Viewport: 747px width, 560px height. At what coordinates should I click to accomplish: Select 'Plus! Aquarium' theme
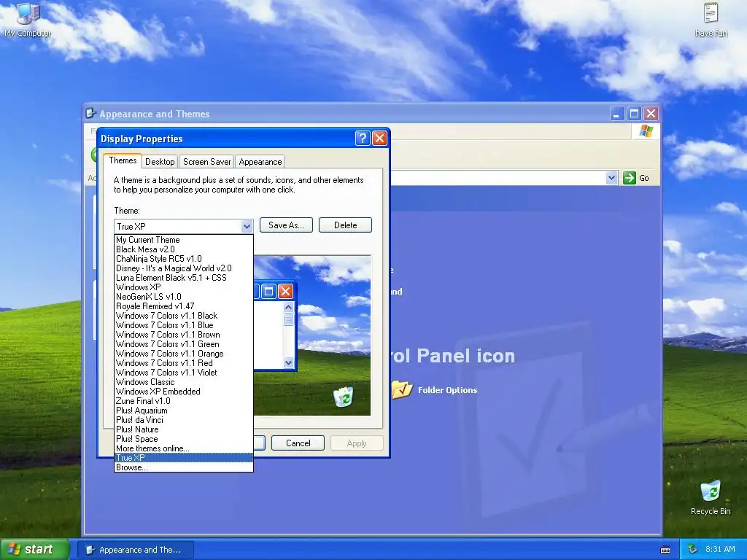coord(183,411)
